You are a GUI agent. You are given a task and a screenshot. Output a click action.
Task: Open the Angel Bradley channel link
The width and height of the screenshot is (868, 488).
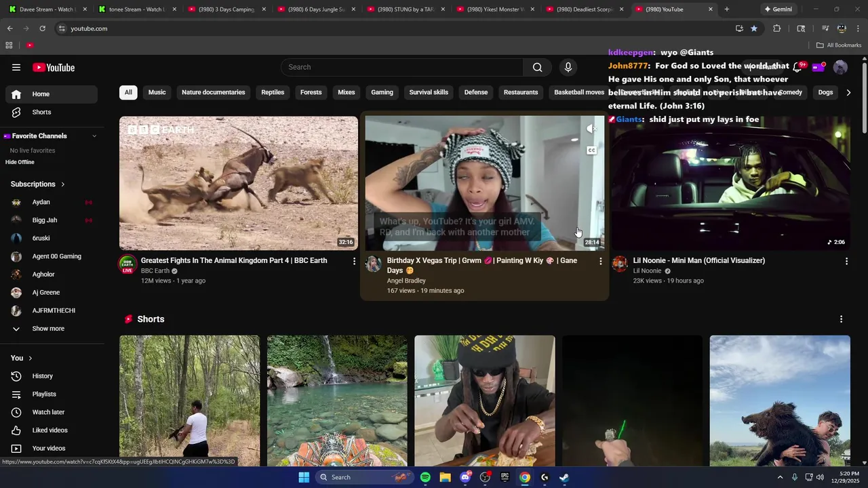(x=406, y=281)
